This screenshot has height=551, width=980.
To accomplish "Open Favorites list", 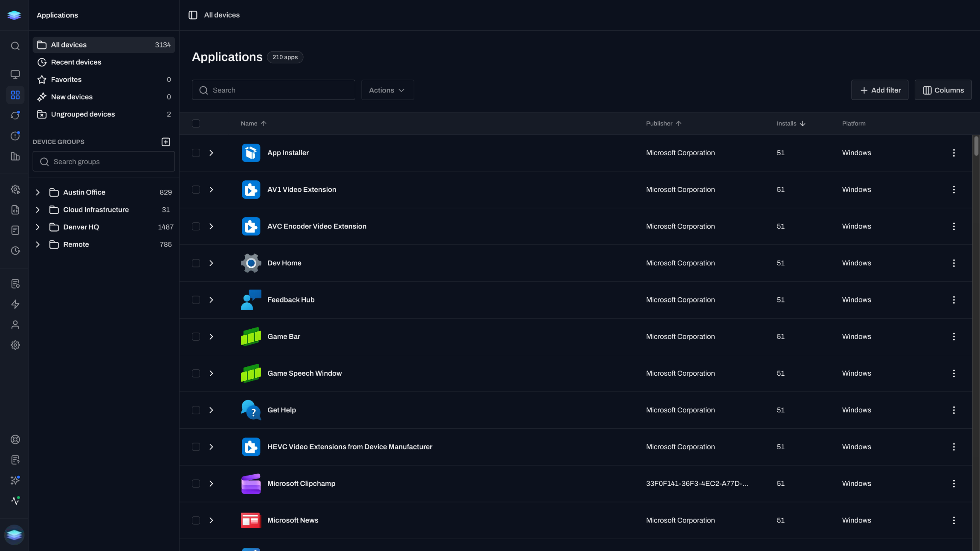I will (104, 79).
